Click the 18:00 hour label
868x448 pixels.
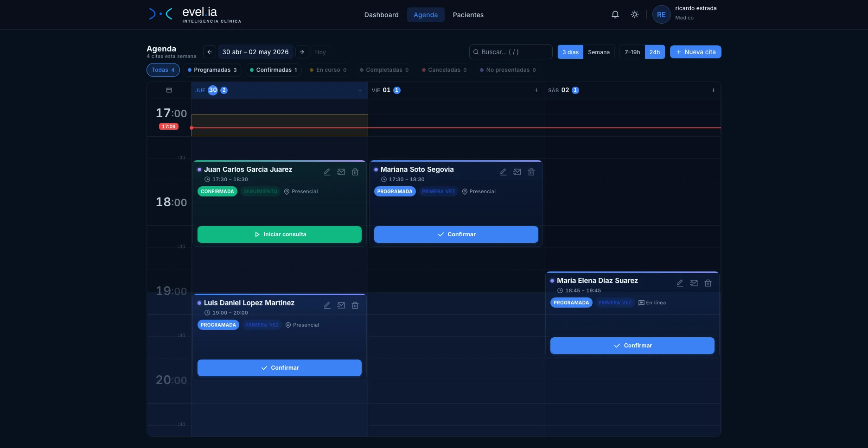(171, 202)
